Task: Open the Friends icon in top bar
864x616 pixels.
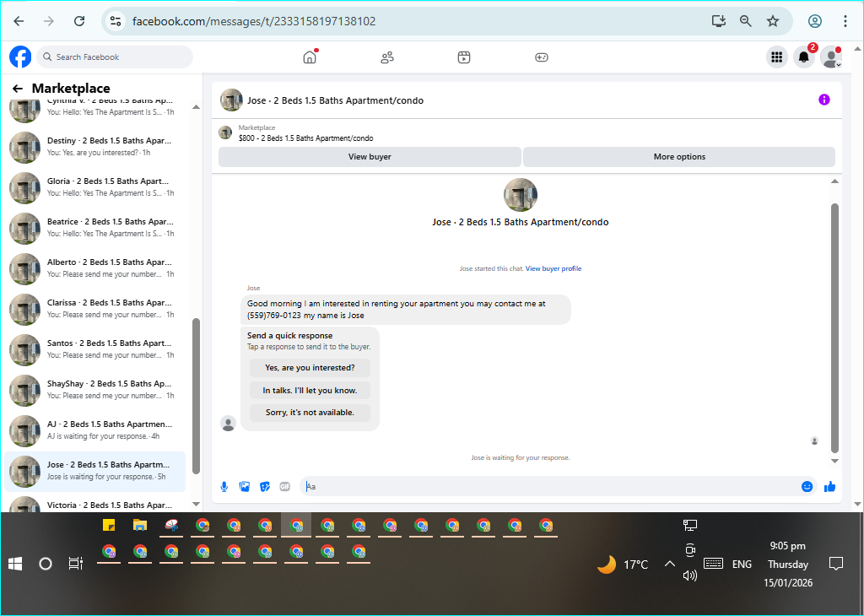Action: point(387,57)
